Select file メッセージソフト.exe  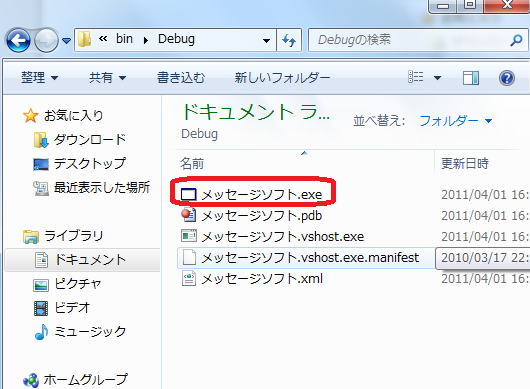click(x=261, y=195)
